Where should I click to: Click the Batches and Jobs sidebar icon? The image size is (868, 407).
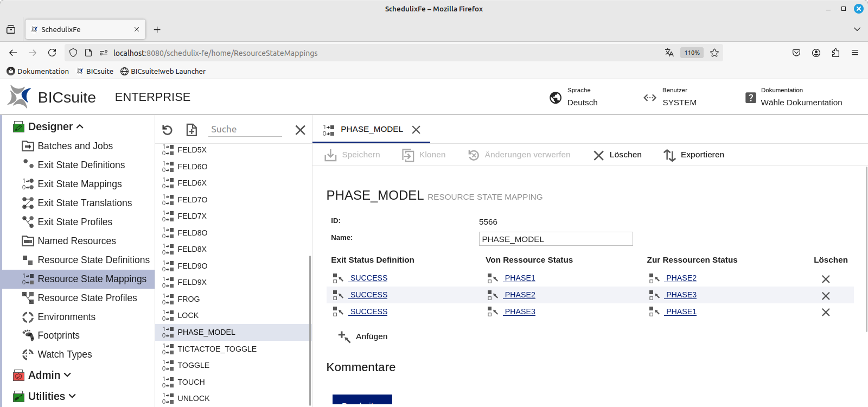tap(28, 146)
